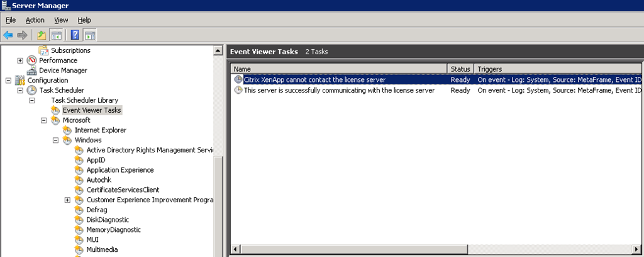Screen dimensions: 644x257
Task: Sort tasks by the Triggers column header
Action: pyautogui.click(x=558, y=69)
